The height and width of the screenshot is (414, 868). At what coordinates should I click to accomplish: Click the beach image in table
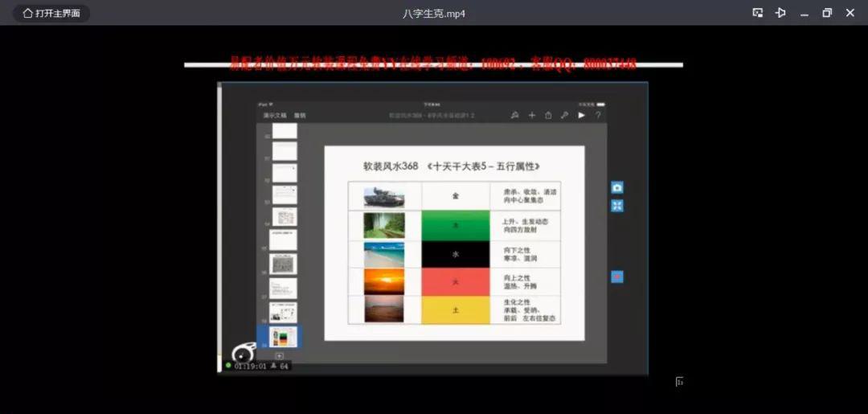(x=384, y=255)
